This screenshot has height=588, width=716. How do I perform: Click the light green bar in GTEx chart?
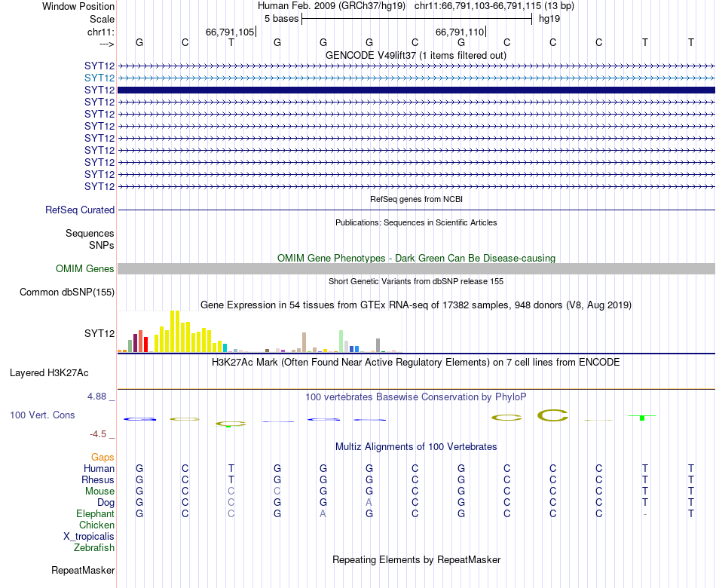[x=341, y=341]
